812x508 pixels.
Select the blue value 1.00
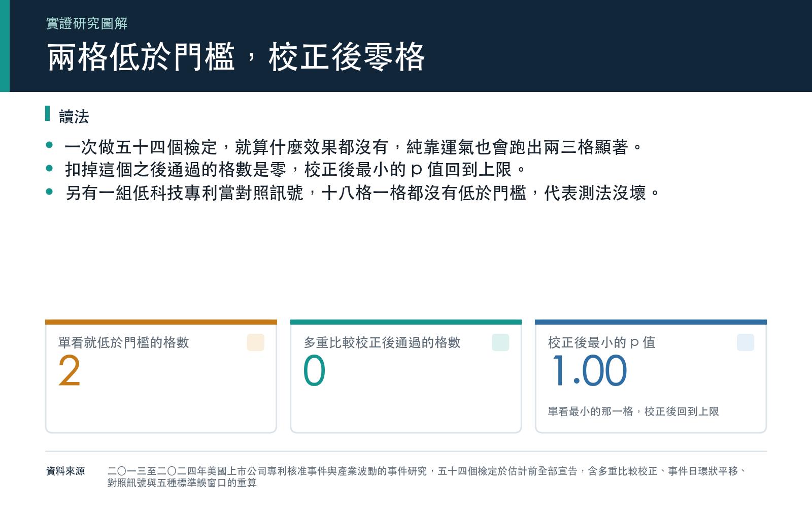click(590, 371)
